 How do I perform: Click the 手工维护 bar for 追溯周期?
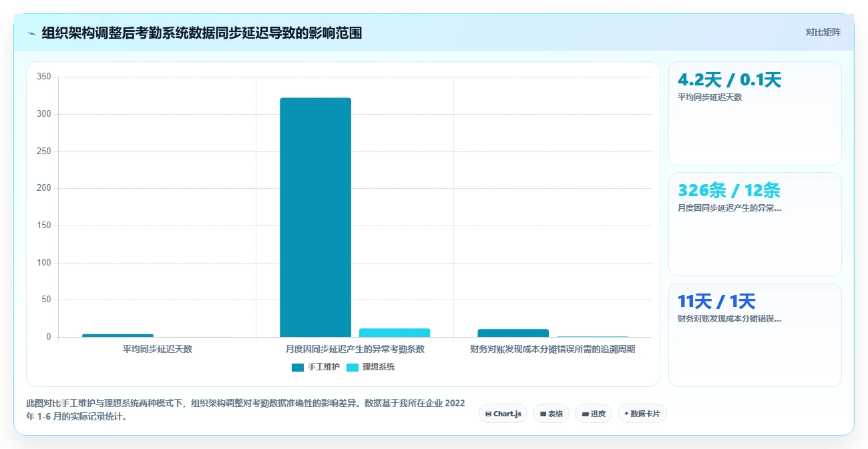pos(513,333)
